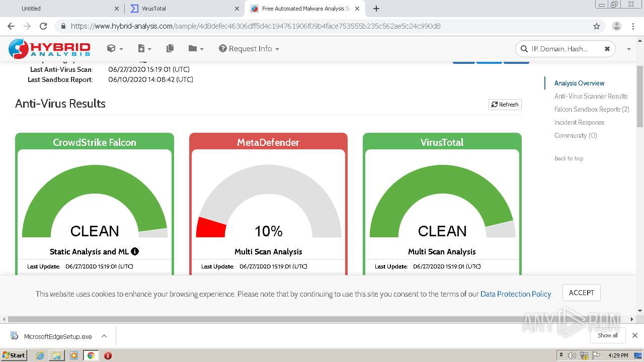
Task: Click the volume icon in system tray
Action: click(572, 355)
